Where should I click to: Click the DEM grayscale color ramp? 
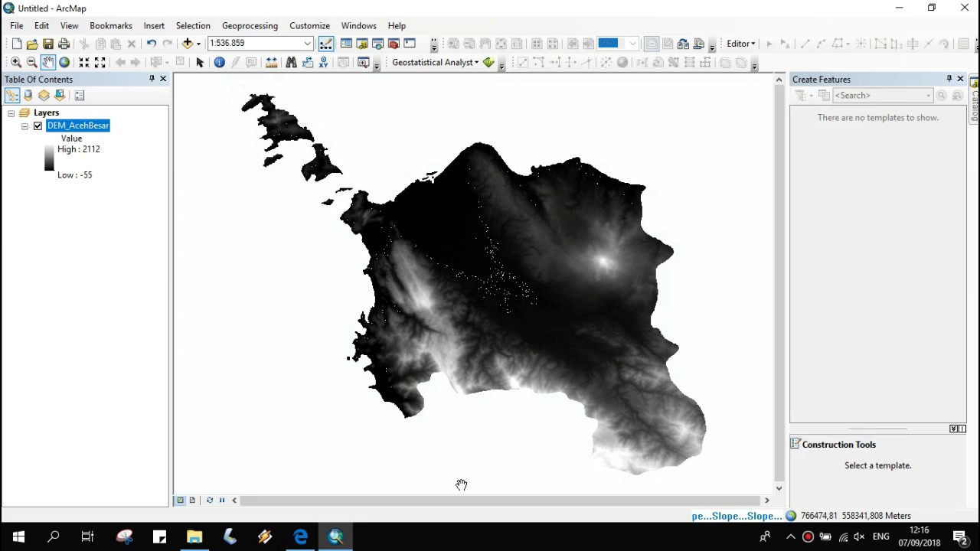click(49, 158)
